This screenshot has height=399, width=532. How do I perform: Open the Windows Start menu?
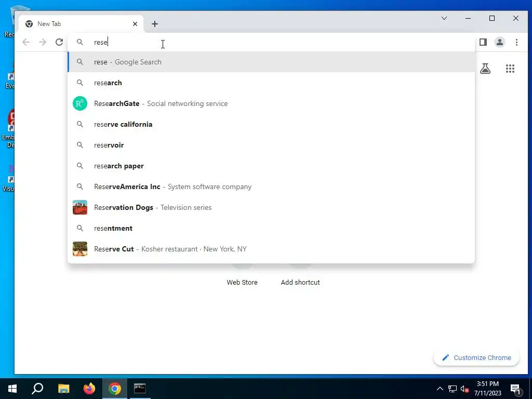[x=12, y=389]
